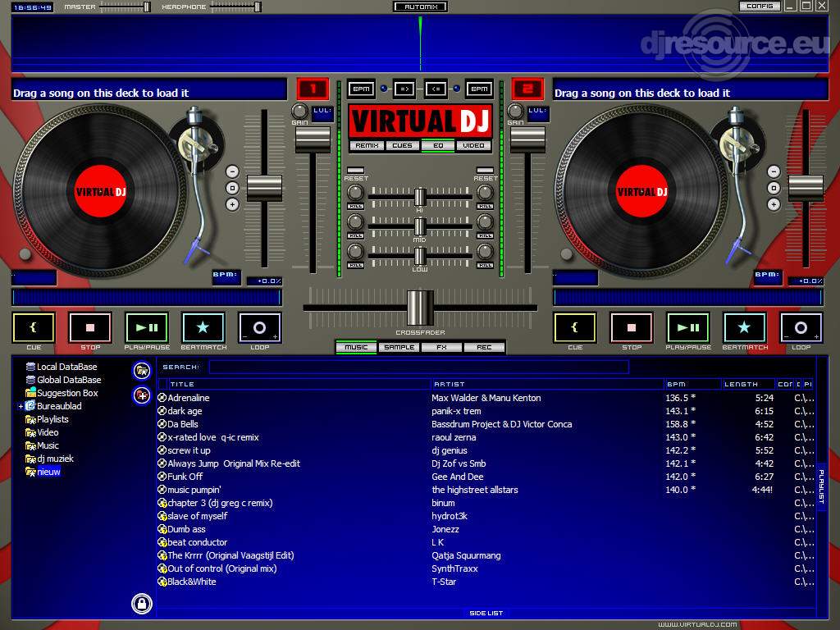Click the left EQ Reset button
Screen dimensions: 840x630
tap(356, 171)
